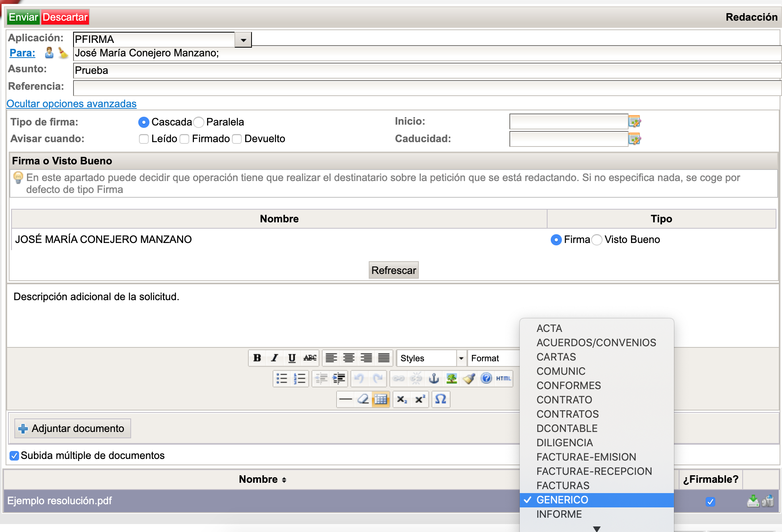Click the insert image tree icon
The height and width of the screenshot is (532, 782).
[451, 378]
